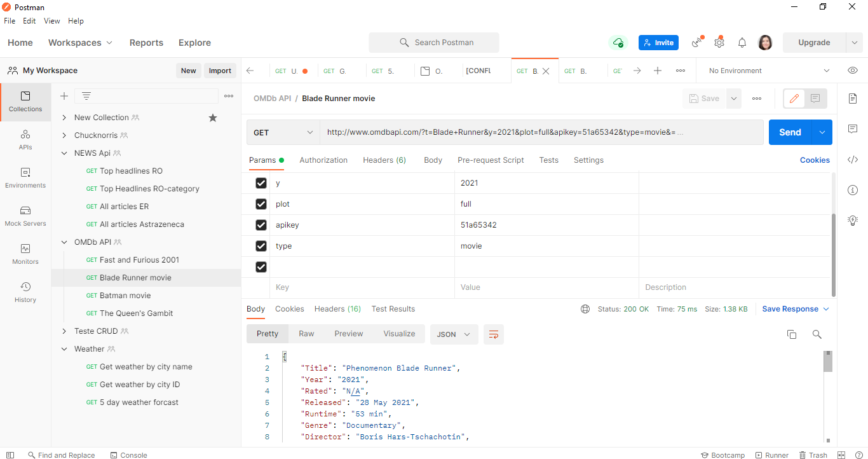Open the comments icon in right sidebar
This screenshot has height=459, width=868.
tap(853, 129)
